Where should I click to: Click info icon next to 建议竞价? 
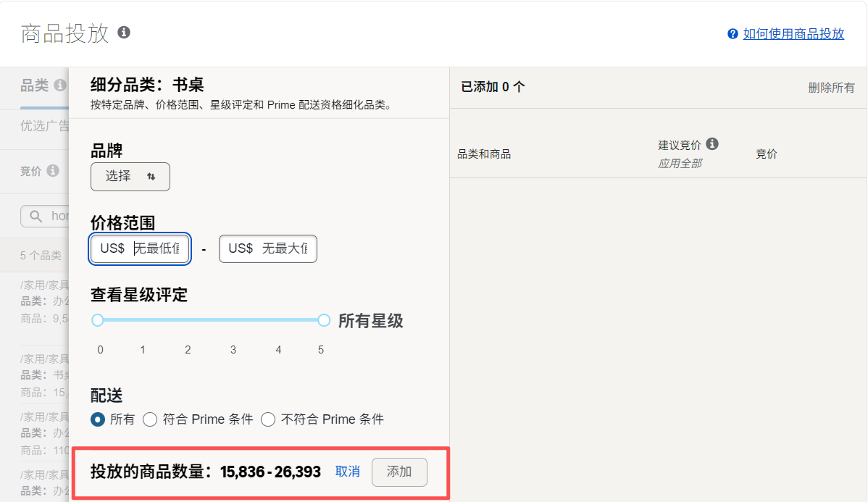pyautogui.click(x=712, y=144)
